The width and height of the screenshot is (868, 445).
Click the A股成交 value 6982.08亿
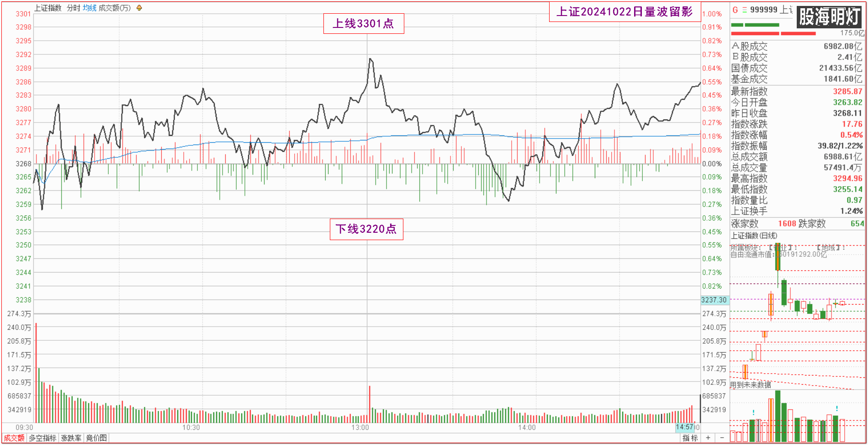tap(843, 46)
